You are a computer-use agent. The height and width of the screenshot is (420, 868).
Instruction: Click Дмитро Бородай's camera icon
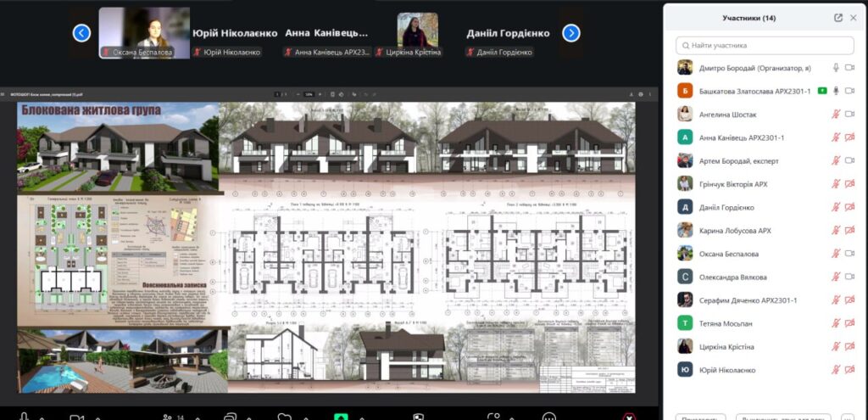point(850,68)
